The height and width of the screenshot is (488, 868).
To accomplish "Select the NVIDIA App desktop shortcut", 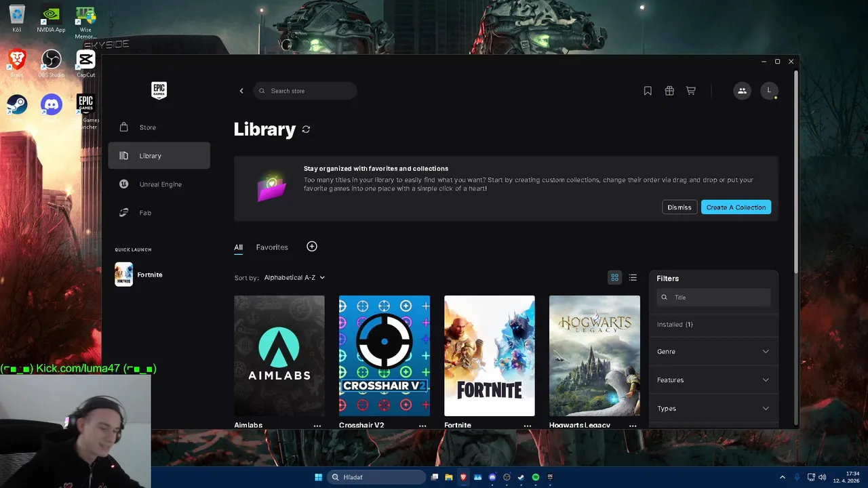I will [51, 19].
